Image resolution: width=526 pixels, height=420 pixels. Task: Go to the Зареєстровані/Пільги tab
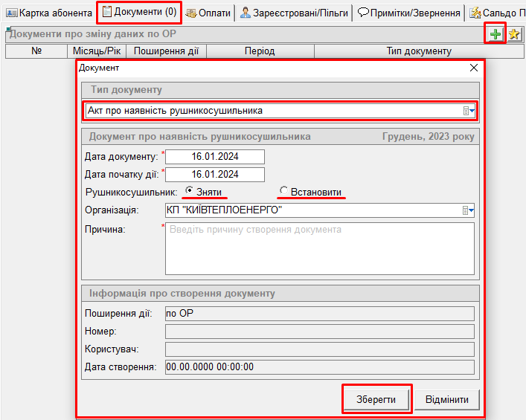point(294,13)
